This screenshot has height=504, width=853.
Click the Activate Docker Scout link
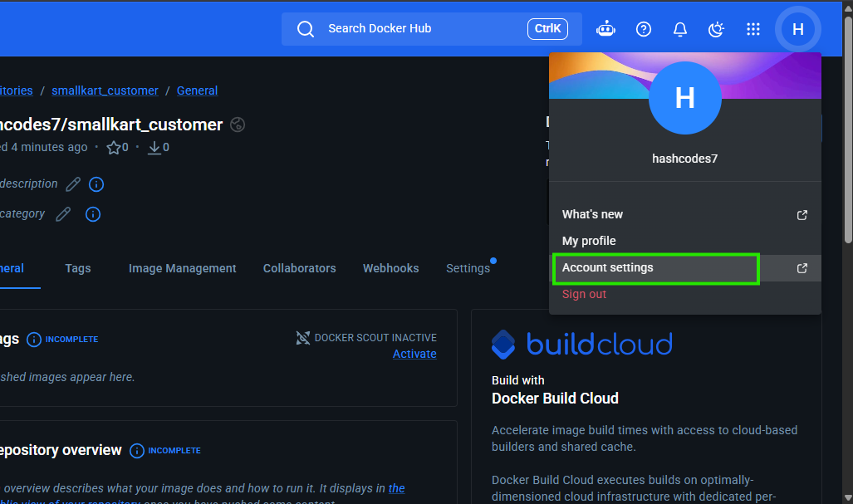(x=414, y=354)
